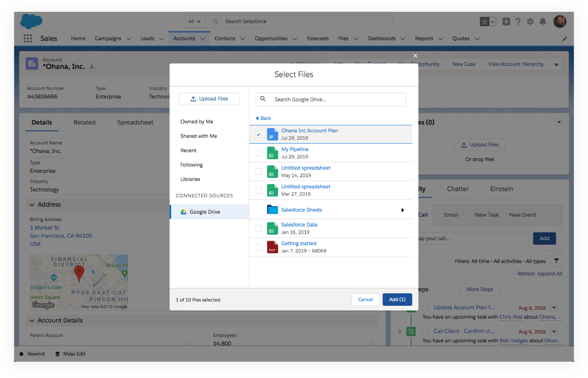
Task: Click the notifications bell icon
Action: pos(543,22)
